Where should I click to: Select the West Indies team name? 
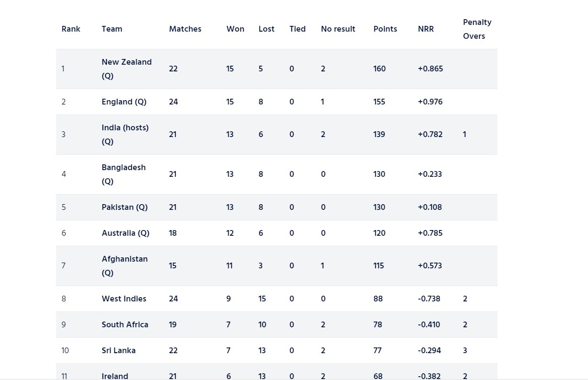(124, 299)
